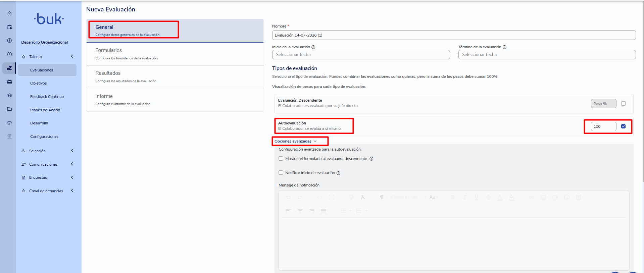The image size is (644, 273).
Task: Click the insert video icon in editor
Action: [555, 197]
